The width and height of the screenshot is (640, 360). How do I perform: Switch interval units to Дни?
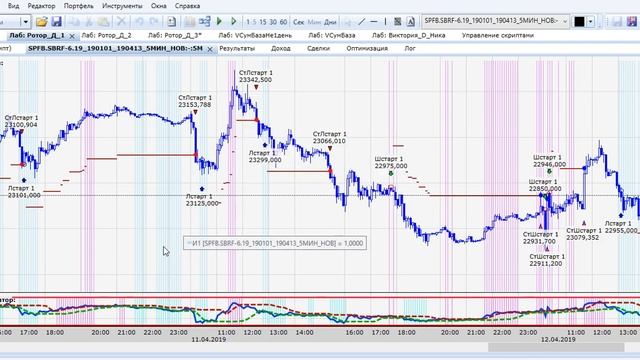pos(330,22)
